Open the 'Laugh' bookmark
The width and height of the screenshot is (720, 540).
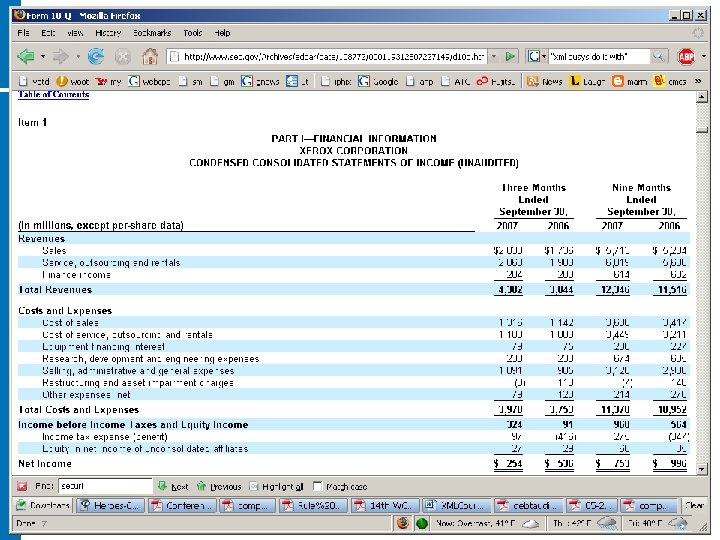587,81
